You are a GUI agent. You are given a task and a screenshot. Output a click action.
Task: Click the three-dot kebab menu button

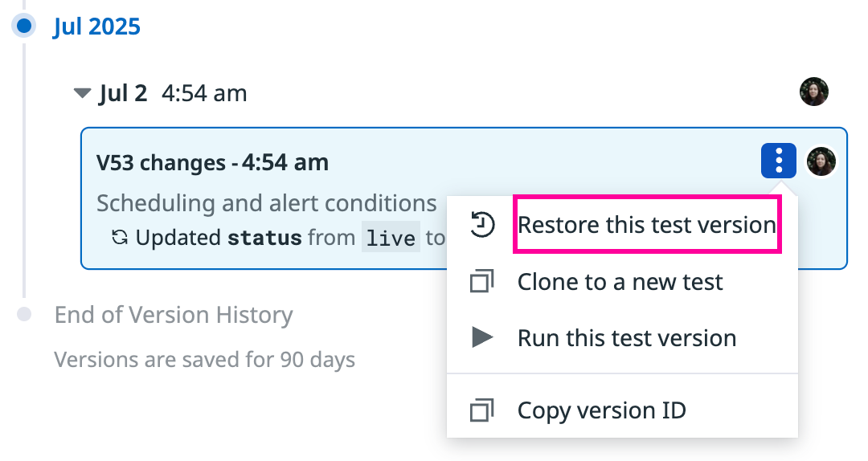[778, 161]
